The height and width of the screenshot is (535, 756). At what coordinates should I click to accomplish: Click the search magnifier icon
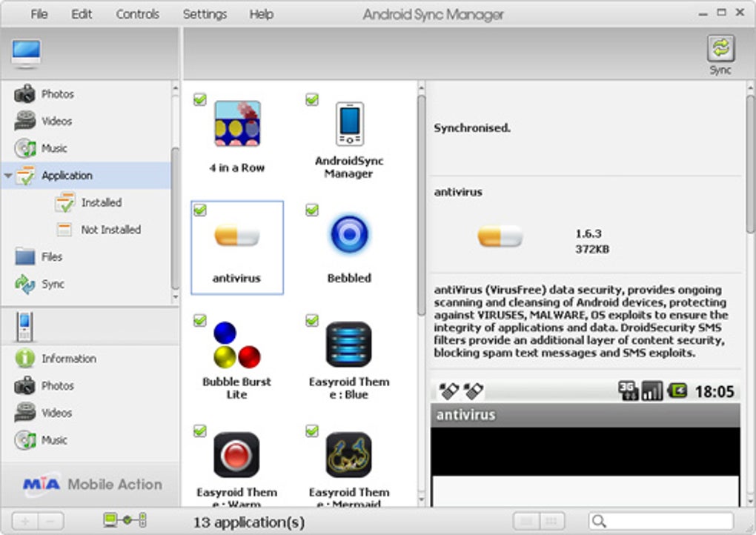click(599, 521)
